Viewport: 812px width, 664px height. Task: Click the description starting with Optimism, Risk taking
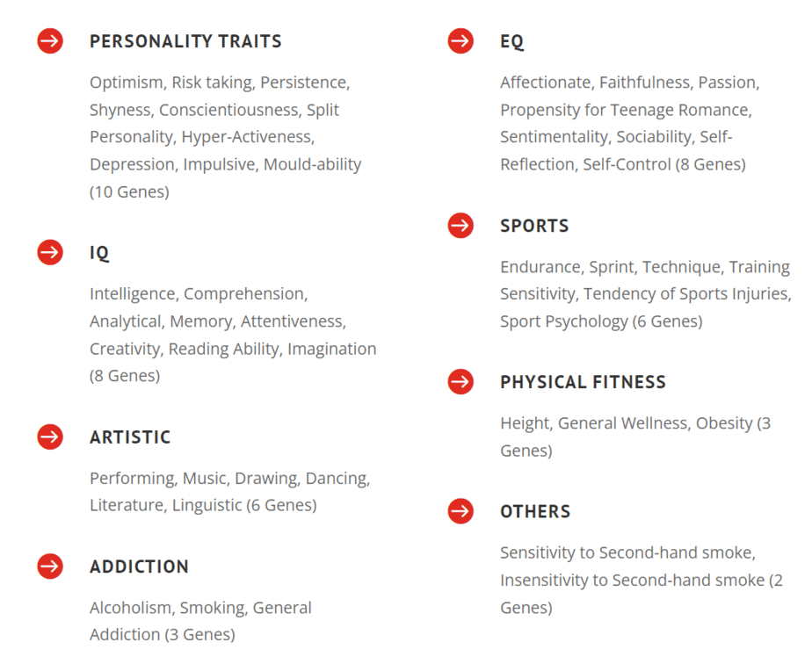pyautogui.click(x=226, y=137)
